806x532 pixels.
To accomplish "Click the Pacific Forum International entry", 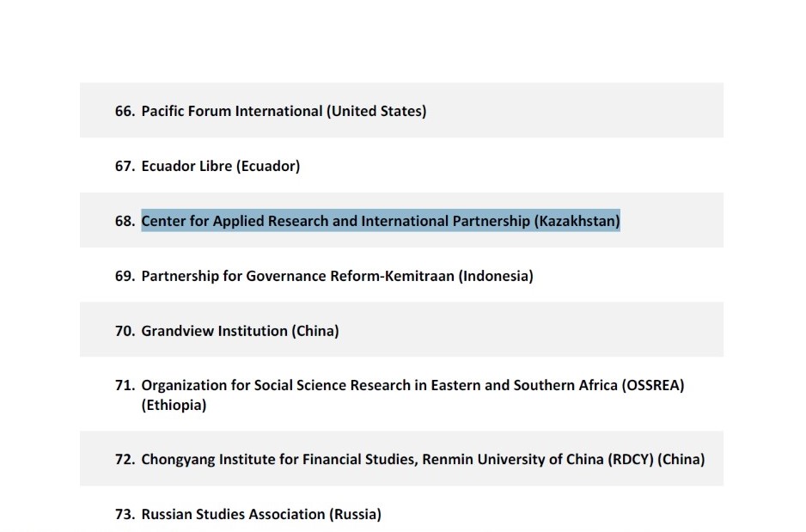I will (x=284, y=111).
